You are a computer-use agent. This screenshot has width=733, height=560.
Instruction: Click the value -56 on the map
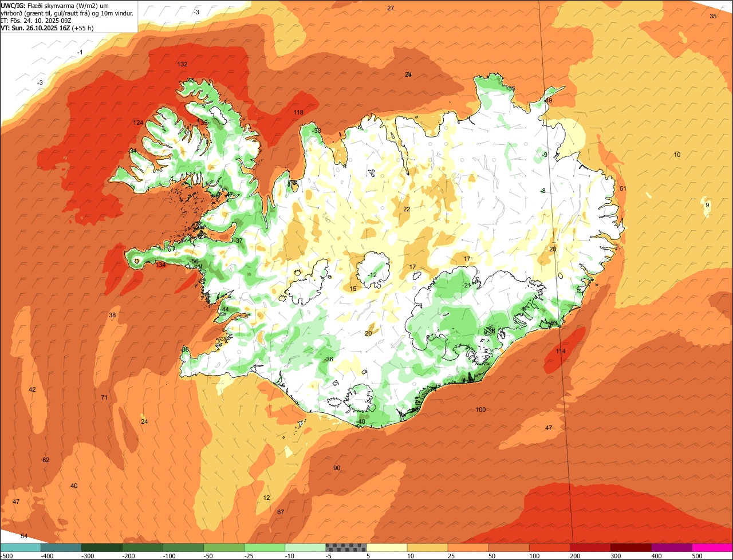(x=195, y=262)
